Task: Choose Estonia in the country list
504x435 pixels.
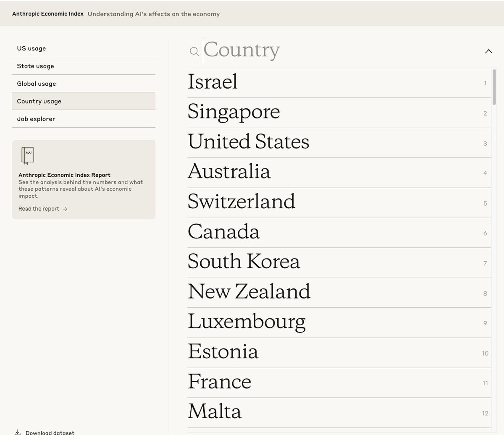Action: coord(339,353)
